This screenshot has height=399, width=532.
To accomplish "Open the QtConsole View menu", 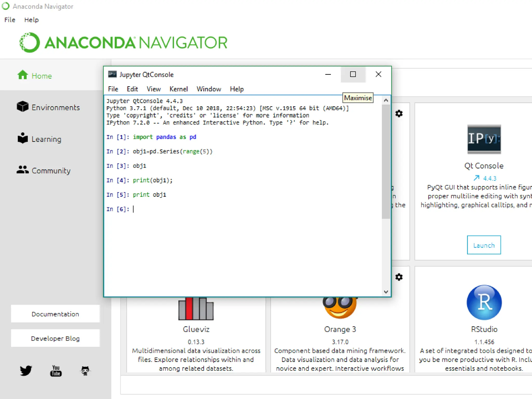I will point(154,89).
